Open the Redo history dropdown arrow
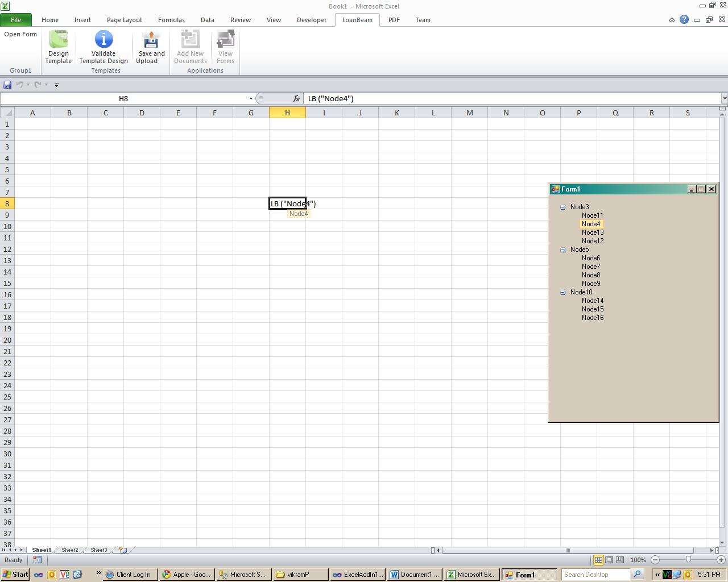Screen dimensions: 728x582 click(46, 85)
